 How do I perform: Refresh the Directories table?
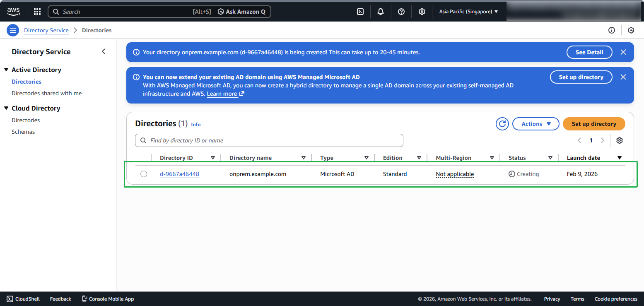point(502,124)
